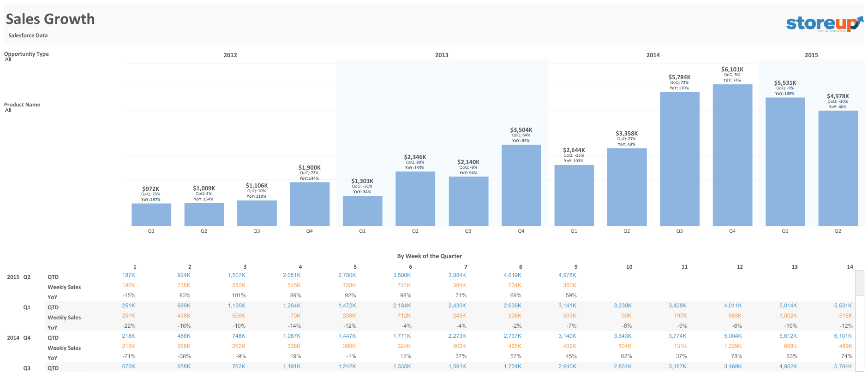Select the 2014 Q2 bar labeled $3,358K
The width and height of the screenshot is (868, 377).
click(x=627, y=187)
